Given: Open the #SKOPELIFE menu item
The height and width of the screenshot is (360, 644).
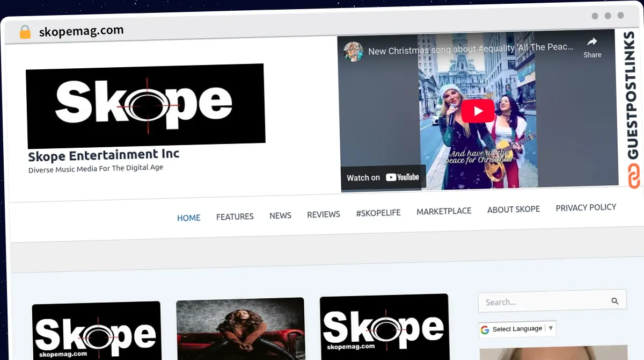Looking at the screenshot, I should [x=378, y=213].
